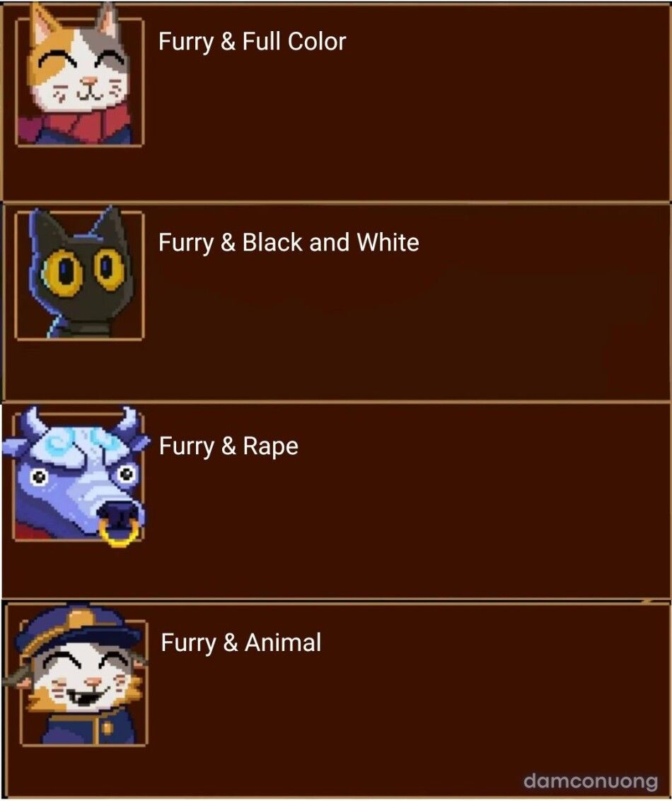
Task: Select the blue bull avatar
Action: 76,475
